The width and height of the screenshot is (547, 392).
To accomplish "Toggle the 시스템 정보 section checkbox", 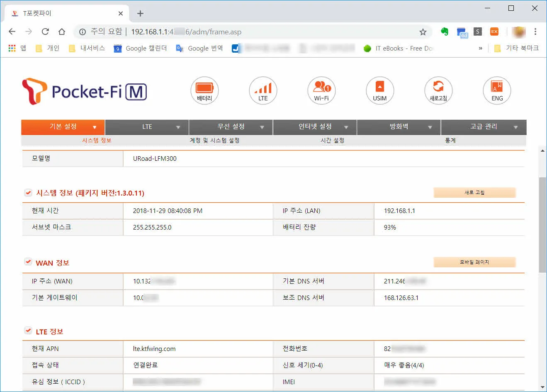I will 28,193.
